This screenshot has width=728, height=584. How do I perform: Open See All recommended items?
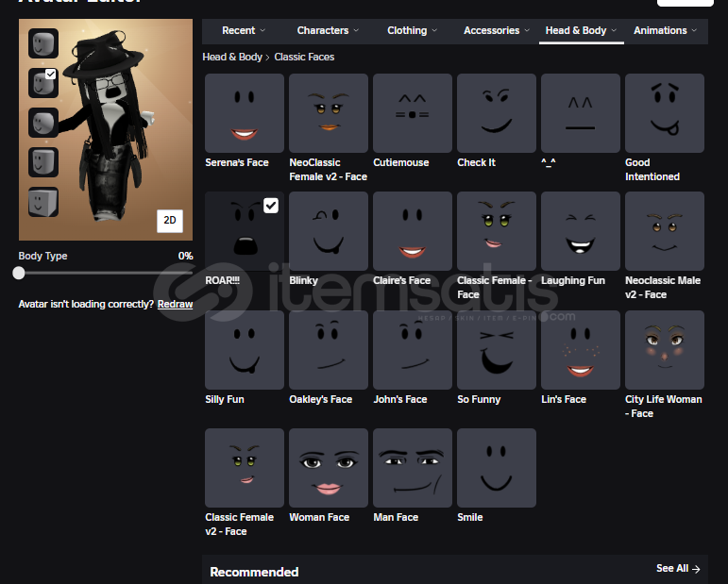[678, 568]
